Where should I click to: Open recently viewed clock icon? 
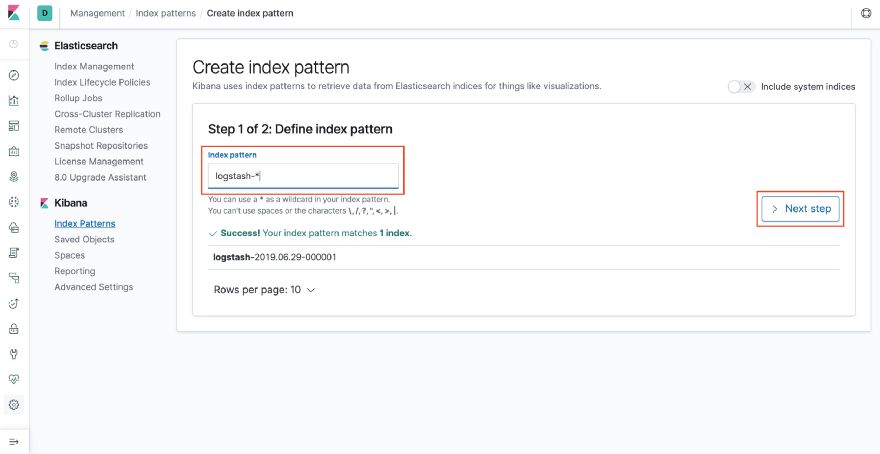[14, 44]
